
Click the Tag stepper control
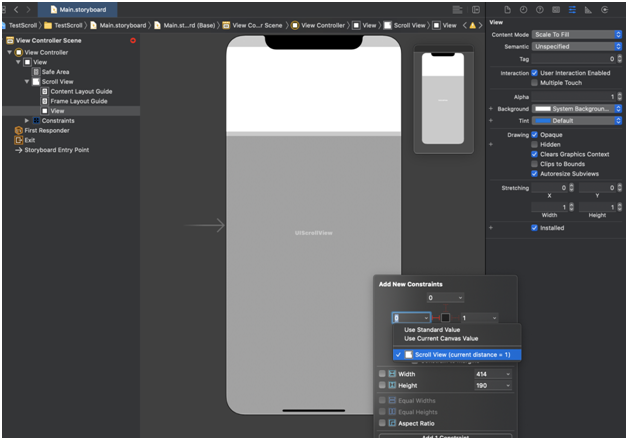click(620, 59)
